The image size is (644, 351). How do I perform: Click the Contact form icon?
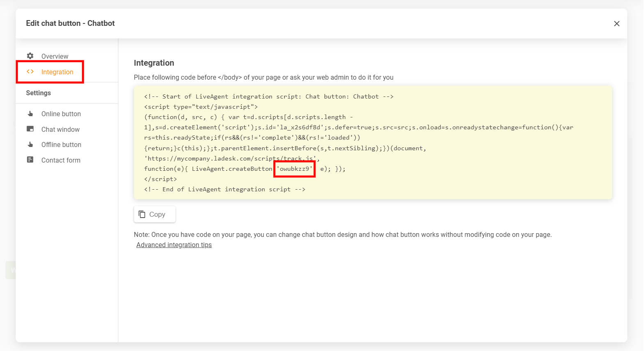[30, 160]
